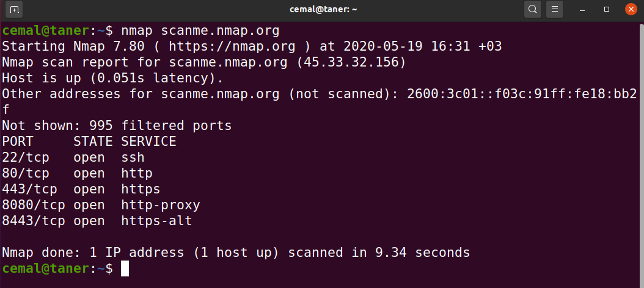The width and height of the screenshot is (644, 288).
Task: Select the 80/tcp port entry
Action: (x=26, y=173)
